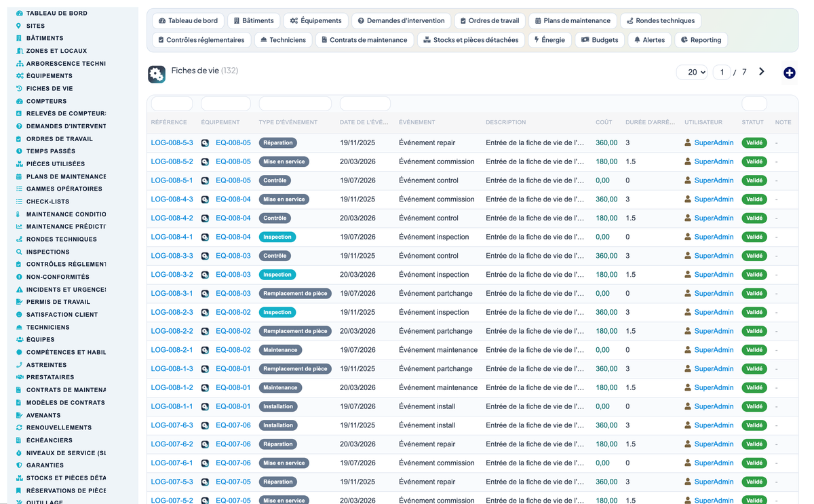Click the Fiches de vie gear icon

[157, 75]
